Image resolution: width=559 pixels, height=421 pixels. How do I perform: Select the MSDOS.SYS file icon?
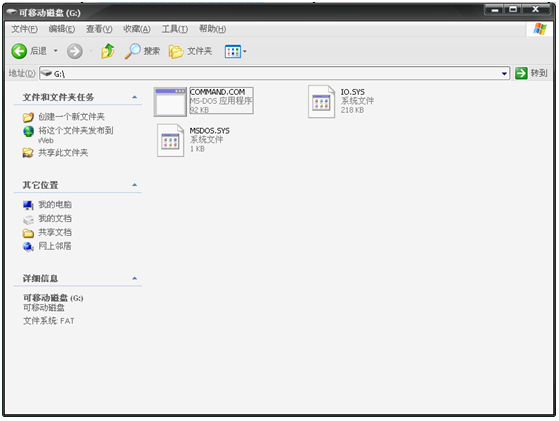coord(170,140)
